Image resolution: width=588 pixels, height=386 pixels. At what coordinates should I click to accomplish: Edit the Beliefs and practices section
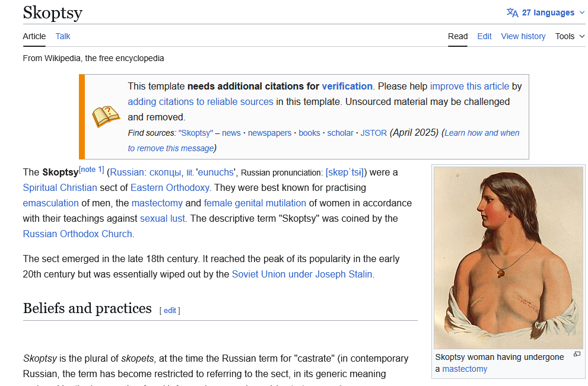pos(170,311)
